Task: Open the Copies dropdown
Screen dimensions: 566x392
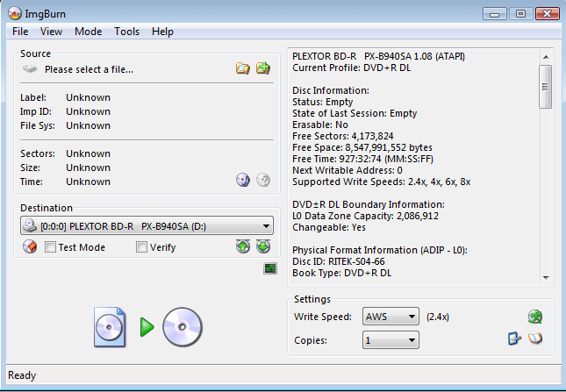Action: (x=390, y=340)
